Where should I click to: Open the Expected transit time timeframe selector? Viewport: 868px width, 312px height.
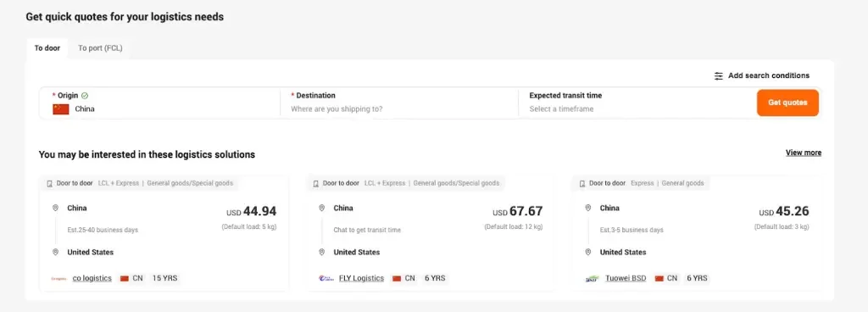click(x=637, y=103)
